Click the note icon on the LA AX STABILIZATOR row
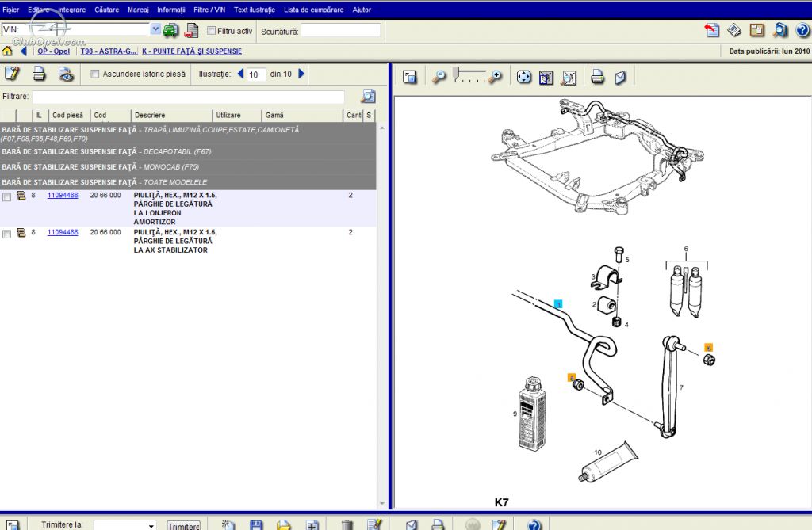 21,233
